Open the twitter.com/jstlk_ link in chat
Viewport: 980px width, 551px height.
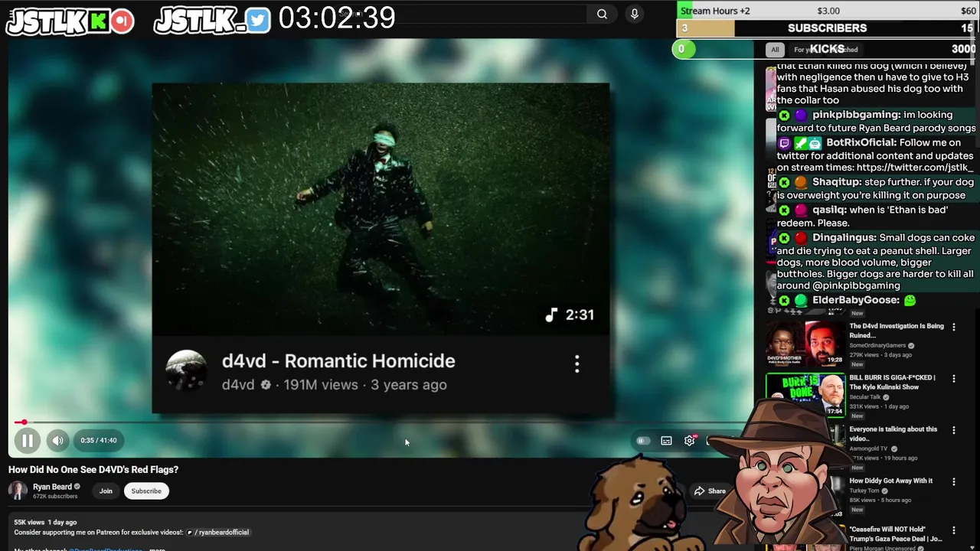(x=915, y=168)
